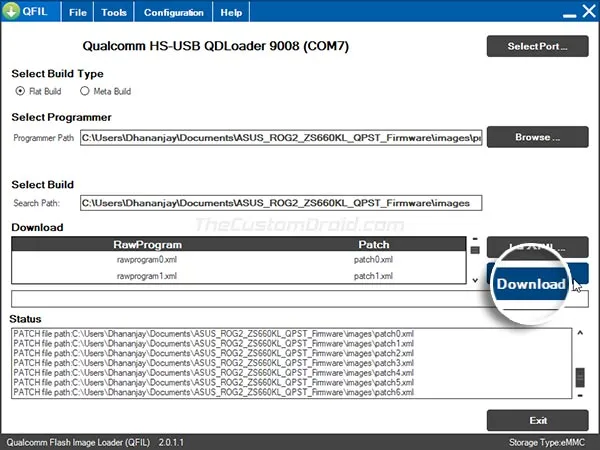Select the patch6.xml status log line
The image size is (600, 450).
pyautogui.click(x=214, y=392)
